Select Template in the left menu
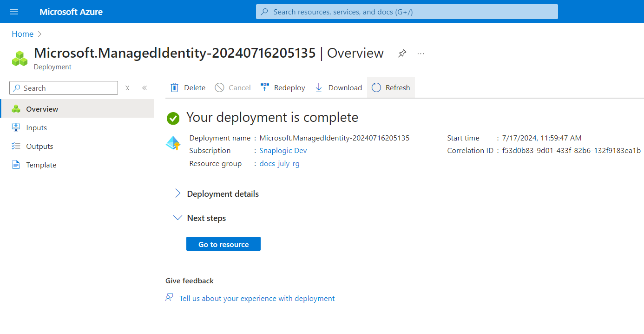 coord(41,165)
